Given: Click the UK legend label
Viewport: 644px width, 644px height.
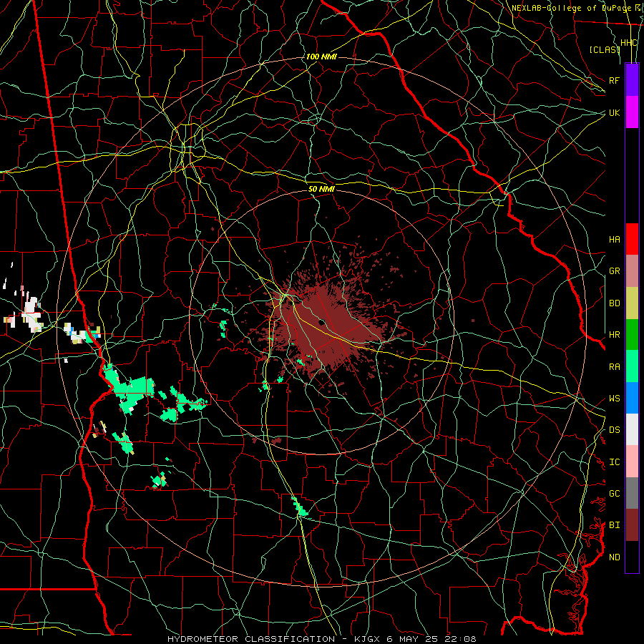Looking at the screenshot, I should coord(614,112).
